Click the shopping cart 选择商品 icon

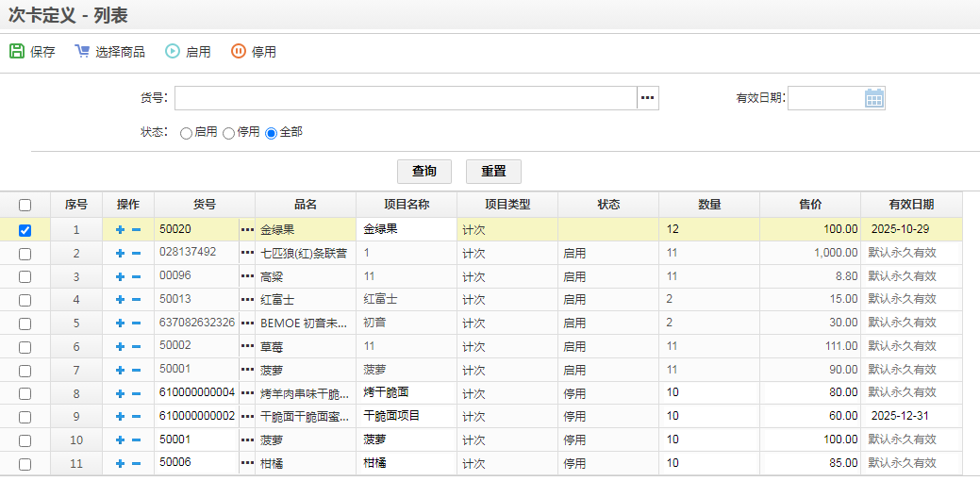[x=82, y=52]
